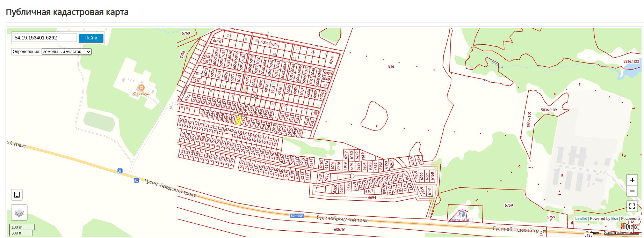Click the cadastral number search field
This screenshot has width=644, height=238.
[x=45, y=38]
